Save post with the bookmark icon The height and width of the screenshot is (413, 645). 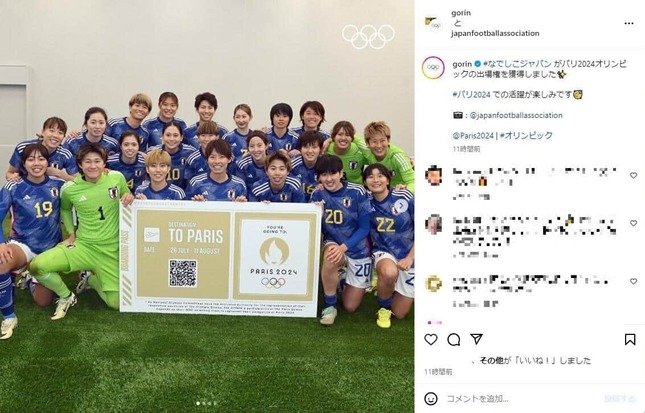point(630,339)
